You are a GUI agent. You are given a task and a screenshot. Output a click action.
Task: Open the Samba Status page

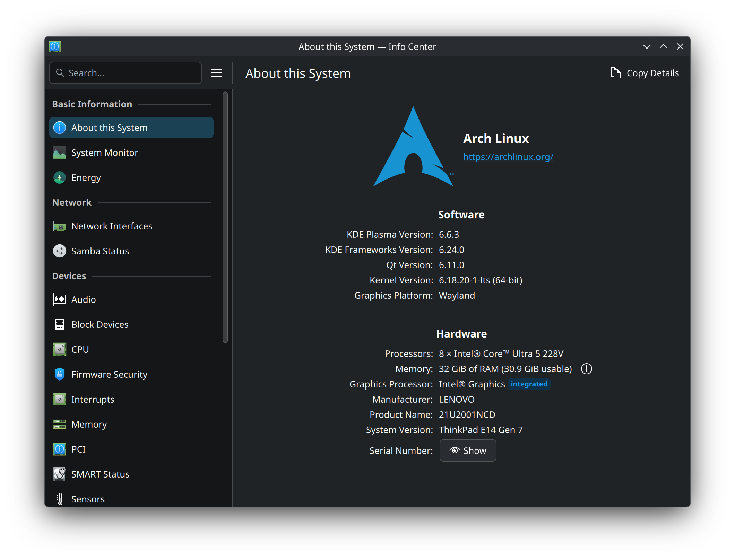coord(131,251)
